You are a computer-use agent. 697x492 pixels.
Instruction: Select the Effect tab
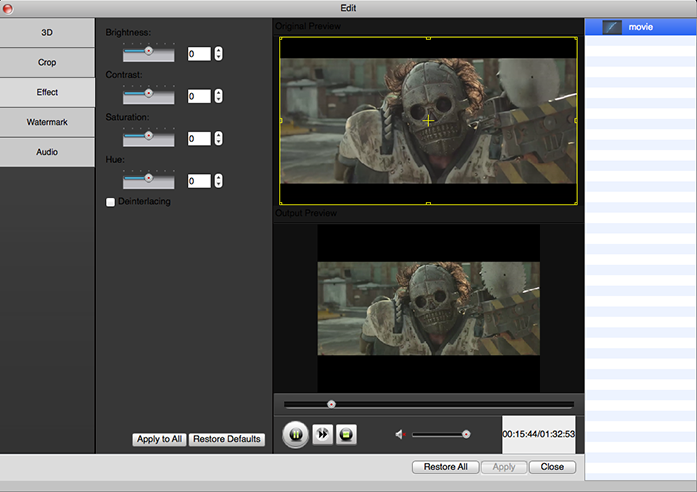pyautogui.click(x=47, y=92)
